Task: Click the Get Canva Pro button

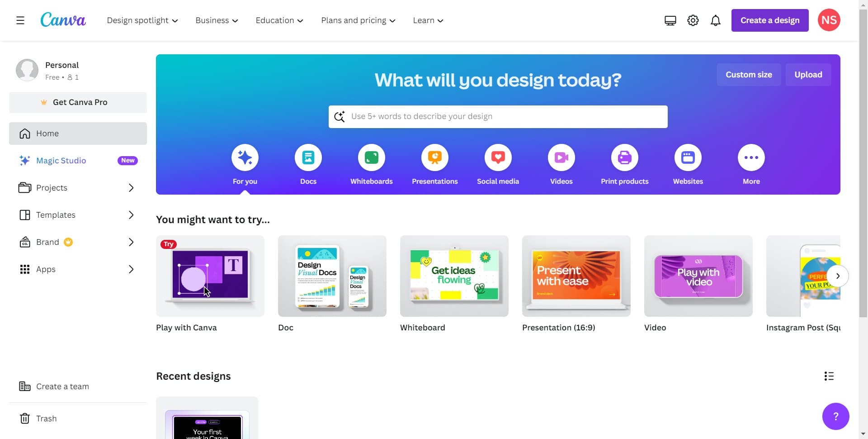Action: click(x=77, y=102)
